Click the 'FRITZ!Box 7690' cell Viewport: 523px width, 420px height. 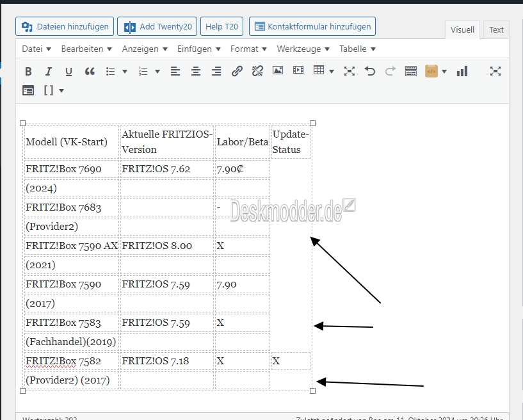(x=72, y=169)
